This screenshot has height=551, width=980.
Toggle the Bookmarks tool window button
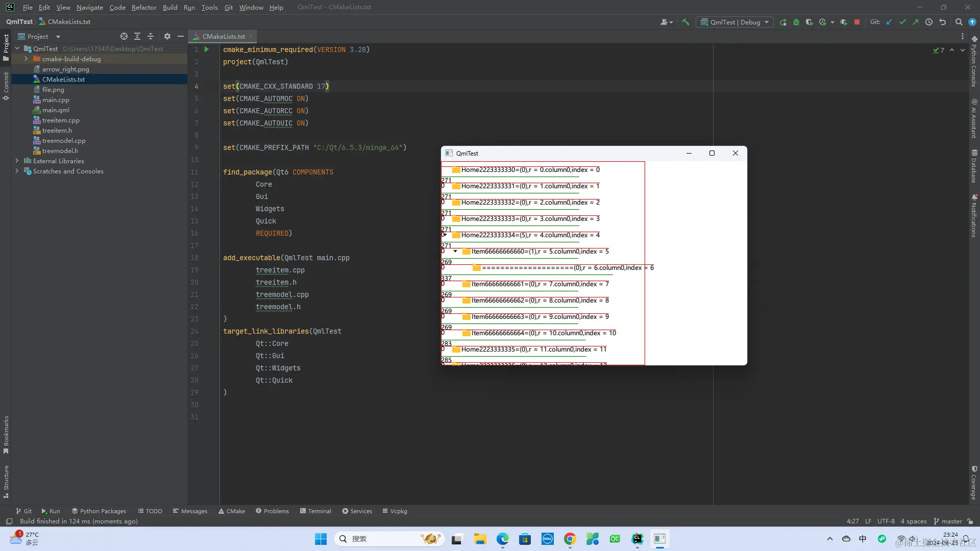6,434
